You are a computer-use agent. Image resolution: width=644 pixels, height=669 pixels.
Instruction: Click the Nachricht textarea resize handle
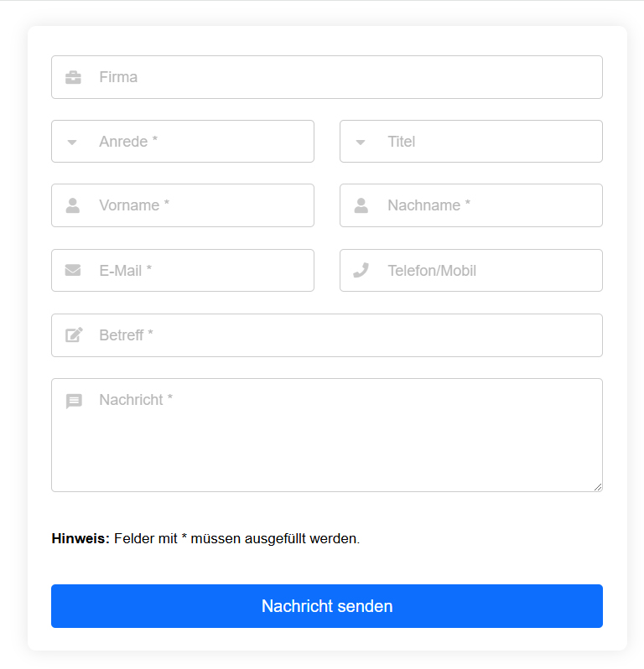click(x=598, y=487)
